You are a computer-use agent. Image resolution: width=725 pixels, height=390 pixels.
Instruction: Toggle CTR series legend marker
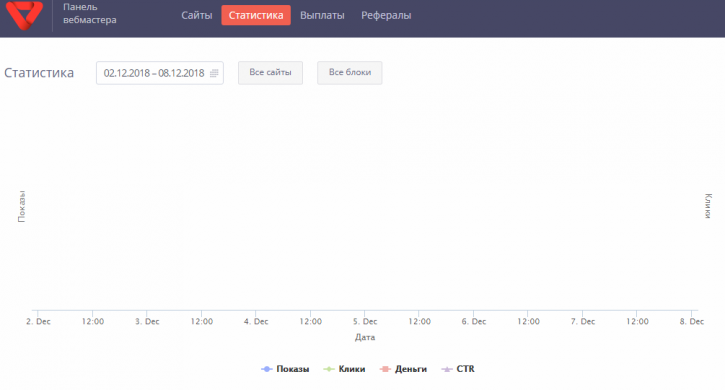coord(447,369)
